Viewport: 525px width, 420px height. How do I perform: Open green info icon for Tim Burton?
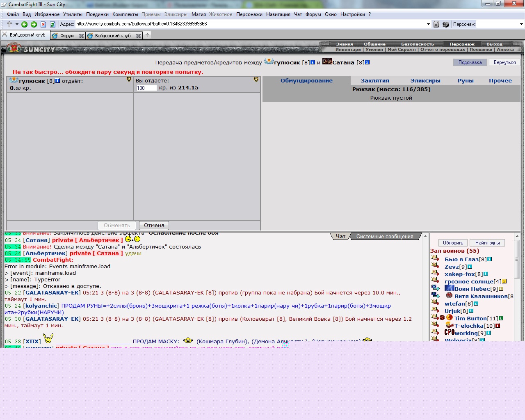[501, 318]
